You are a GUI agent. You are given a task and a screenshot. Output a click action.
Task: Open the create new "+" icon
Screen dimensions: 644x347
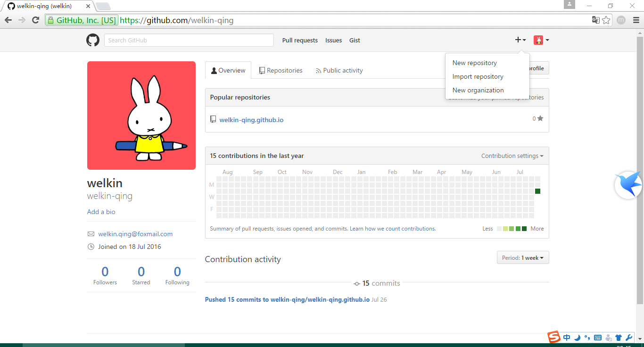click(518, 40)
